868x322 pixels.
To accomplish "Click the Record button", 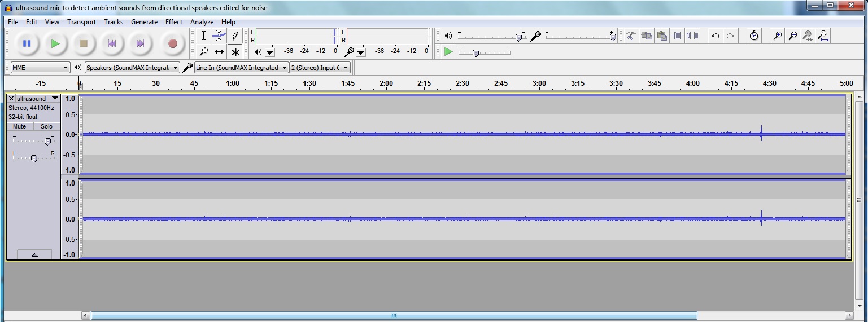I will [x=173, y=43].
